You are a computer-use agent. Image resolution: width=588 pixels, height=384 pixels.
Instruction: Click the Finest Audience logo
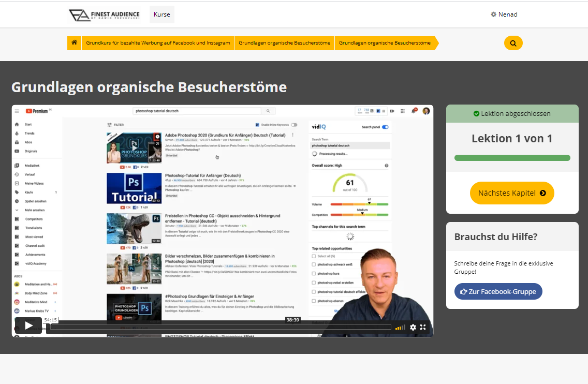tap(104, 14)
